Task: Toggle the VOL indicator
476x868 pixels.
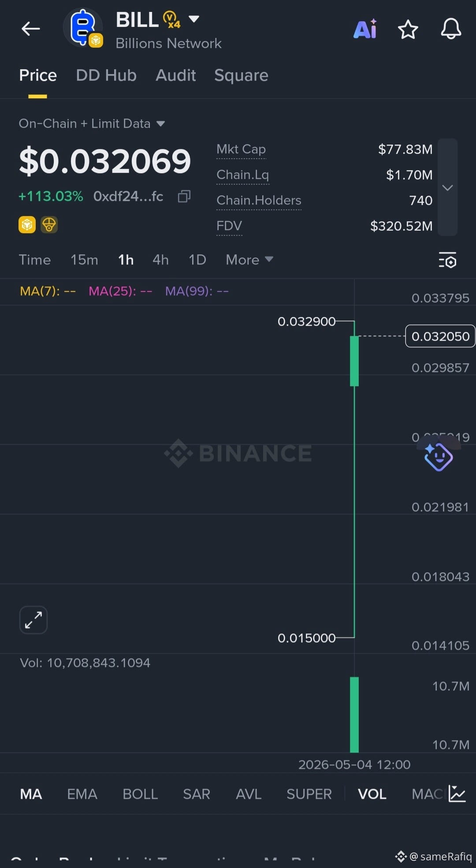Action: tap(372, 794)
